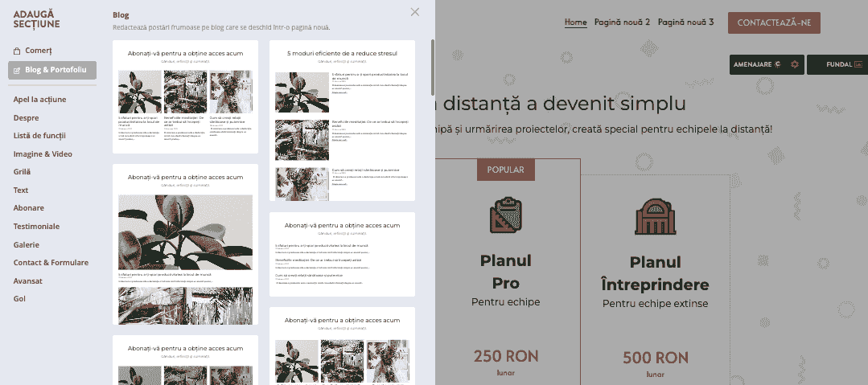The height and width of the screenshot is (385, 868).
Task: Choose the bottom right blog grid layout
Action: tap(342, 346)
